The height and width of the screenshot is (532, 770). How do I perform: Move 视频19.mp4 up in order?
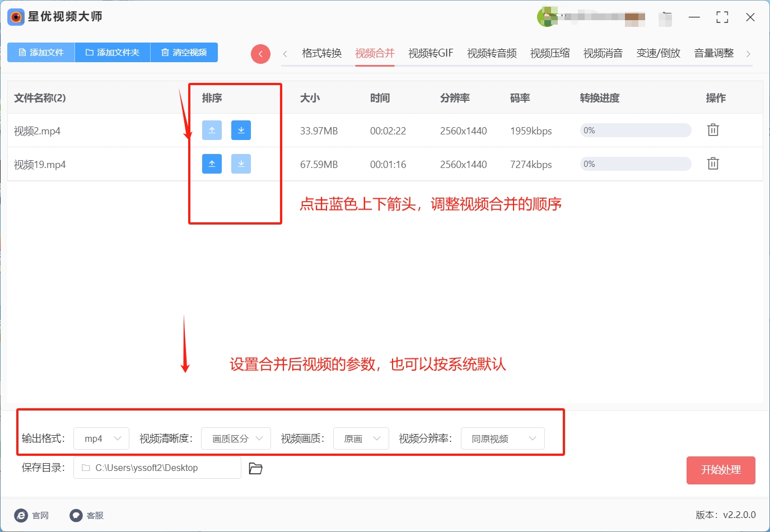tap(212, 164)
